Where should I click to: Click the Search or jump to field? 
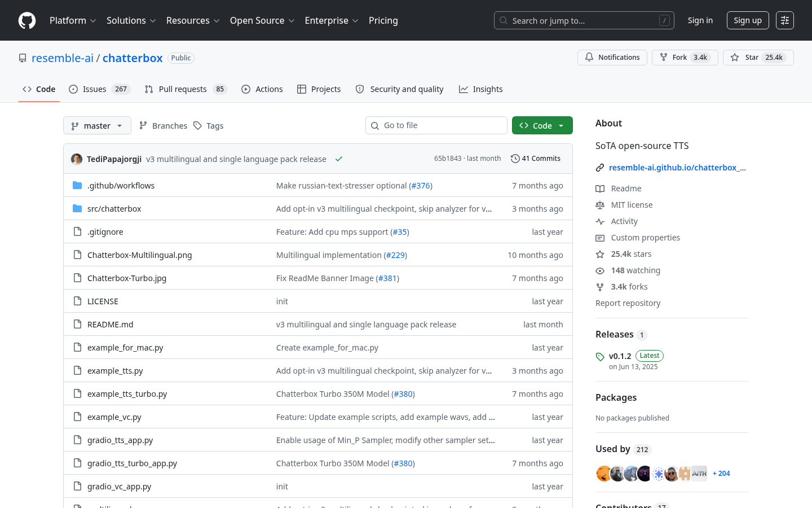[585, 20]
